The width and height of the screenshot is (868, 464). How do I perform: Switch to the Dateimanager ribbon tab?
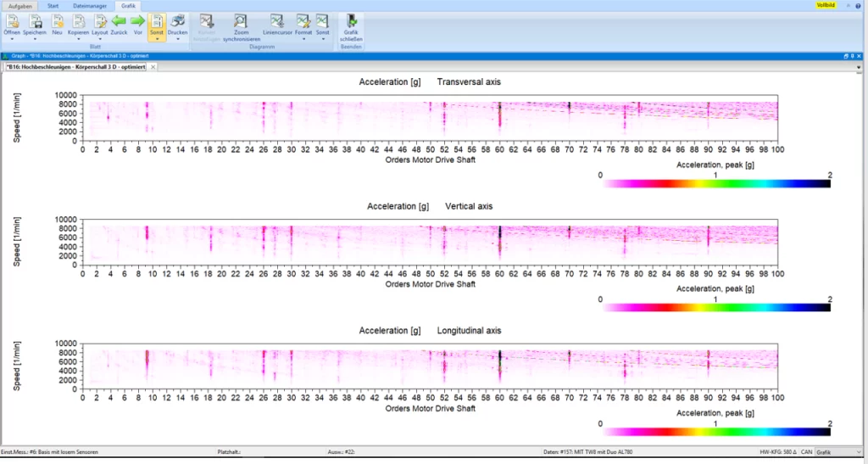(x=90, y=5)
